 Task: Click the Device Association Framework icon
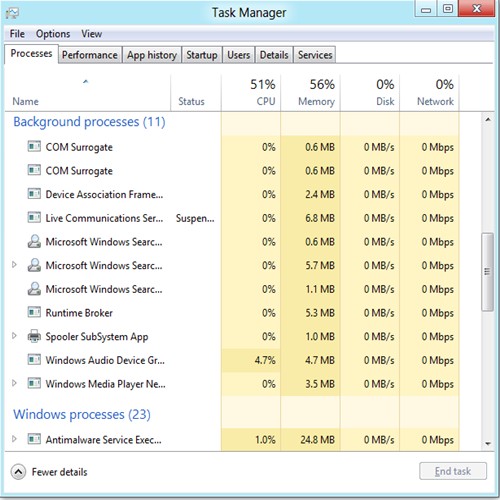click(x=34, y=194)
